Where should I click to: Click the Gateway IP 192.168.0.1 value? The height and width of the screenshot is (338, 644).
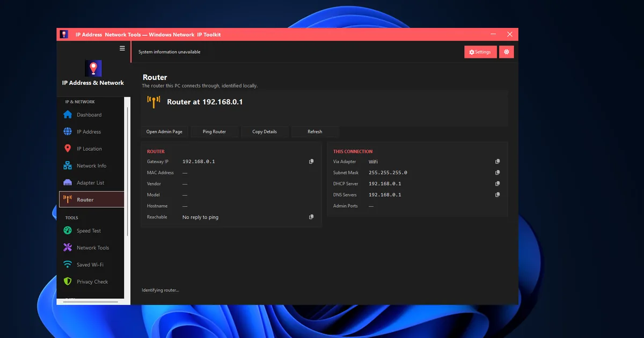coord(199,161)
